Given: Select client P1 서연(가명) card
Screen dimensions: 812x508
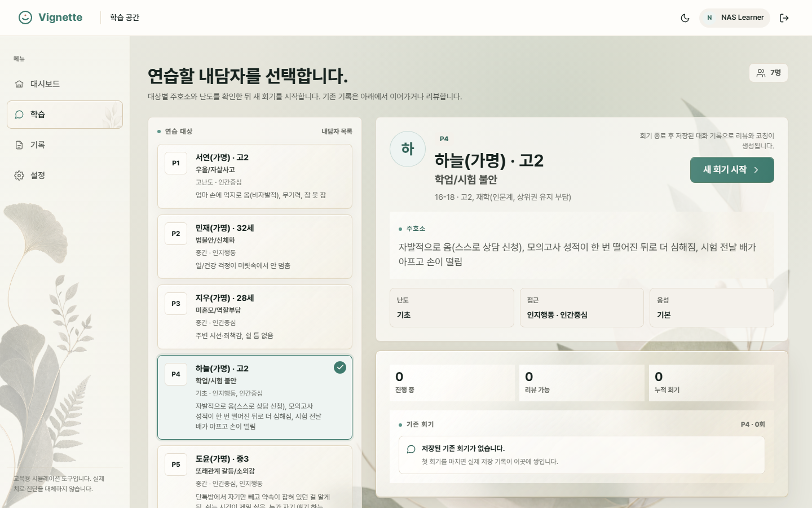Looking at the screenshot, I should pos(255,176).
